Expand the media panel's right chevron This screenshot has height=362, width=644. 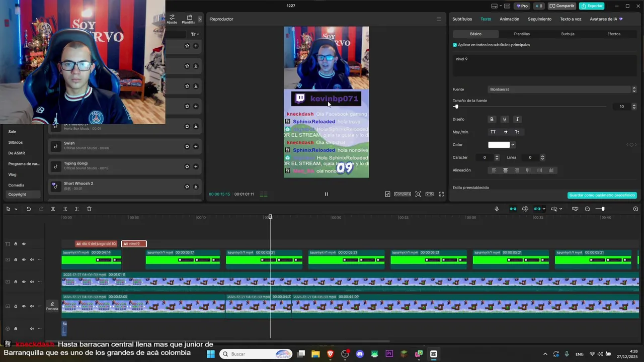[x=200, y=19]
